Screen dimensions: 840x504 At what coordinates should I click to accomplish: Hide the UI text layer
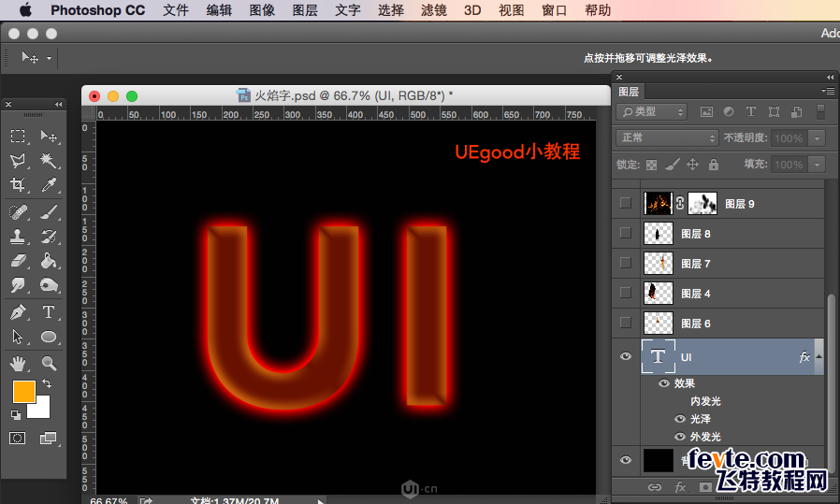click(x=625, y=356)
